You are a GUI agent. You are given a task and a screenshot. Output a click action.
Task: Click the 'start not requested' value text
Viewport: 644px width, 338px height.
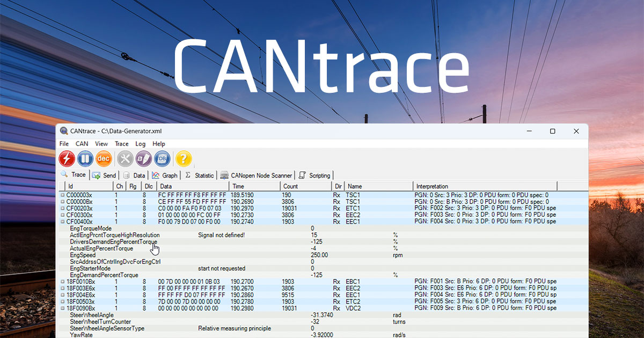pyautogui.click(x=222, y=268)
